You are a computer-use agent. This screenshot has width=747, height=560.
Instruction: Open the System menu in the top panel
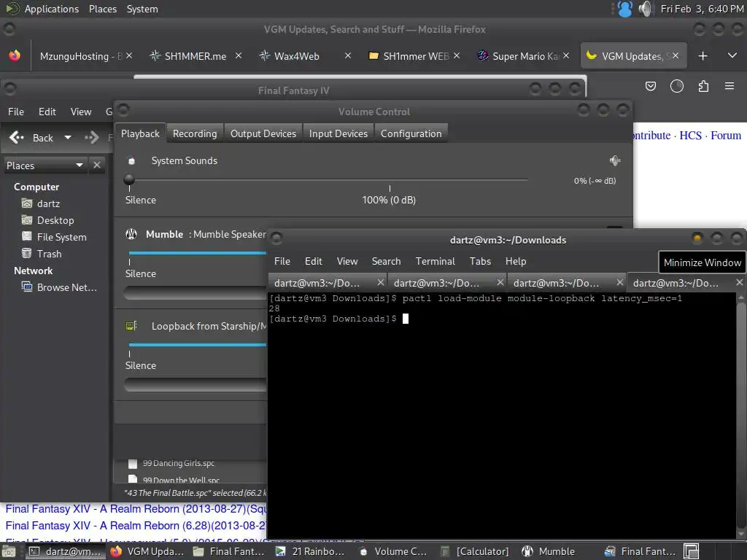pyautogui.click(x=142, y=9)
